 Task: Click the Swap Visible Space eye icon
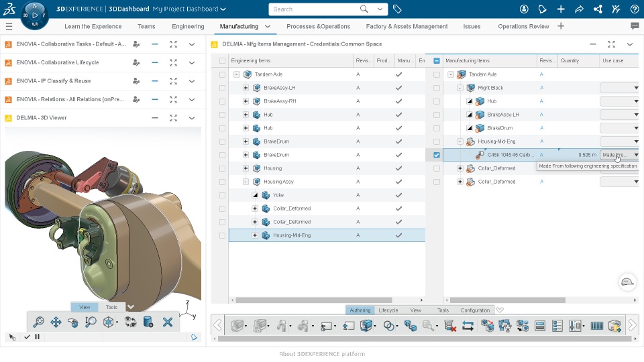[x=131, y=322]
